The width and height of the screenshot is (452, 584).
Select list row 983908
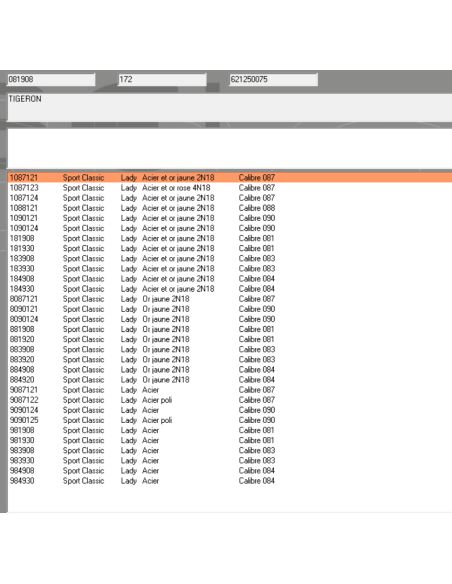tap(230, 450)
